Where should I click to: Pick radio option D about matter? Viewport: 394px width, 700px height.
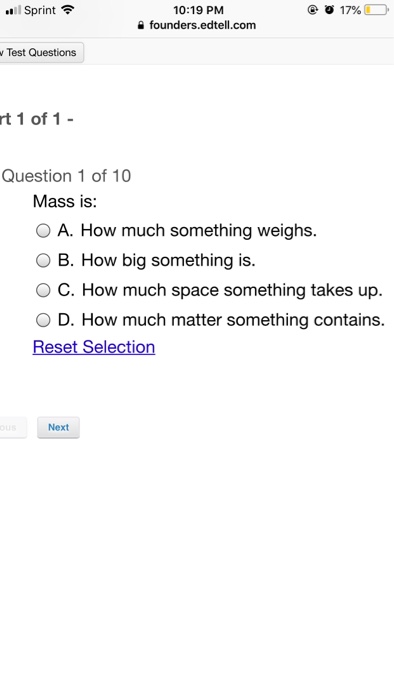(43, 320)
